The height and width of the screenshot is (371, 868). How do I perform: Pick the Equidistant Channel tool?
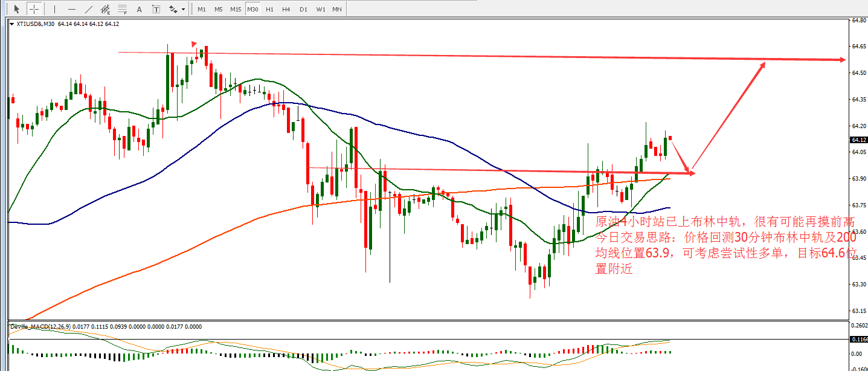[x=106, y=9]
